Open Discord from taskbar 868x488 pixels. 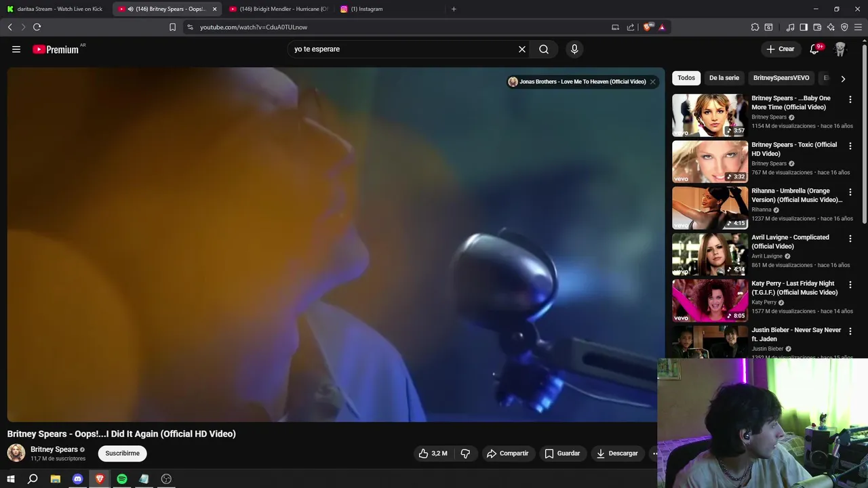coord(77,479)
